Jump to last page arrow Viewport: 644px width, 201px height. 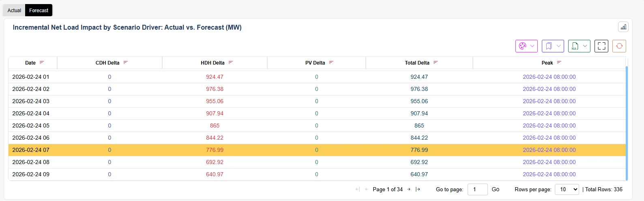click(418, 189)
